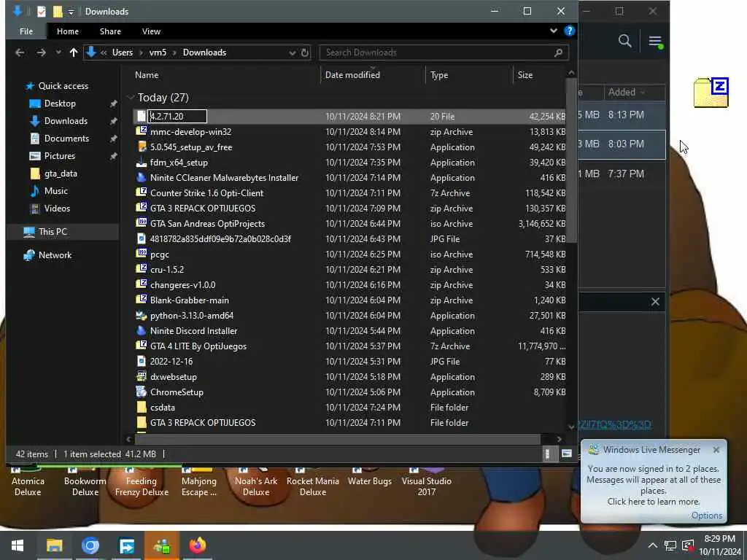
Task: Select fdm_x64_setup installer icon
Action: pos(141,163)
